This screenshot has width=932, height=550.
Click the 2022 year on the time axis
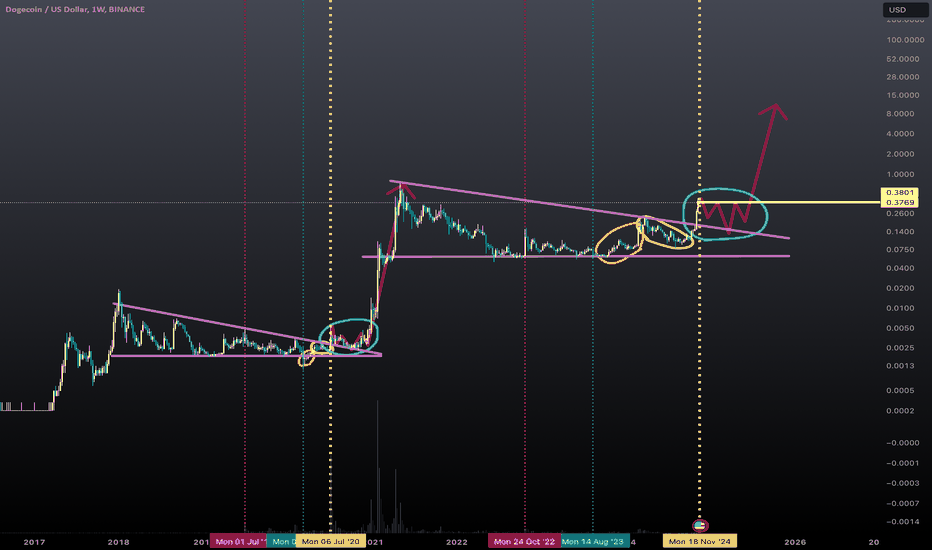[x=456, y=542]
